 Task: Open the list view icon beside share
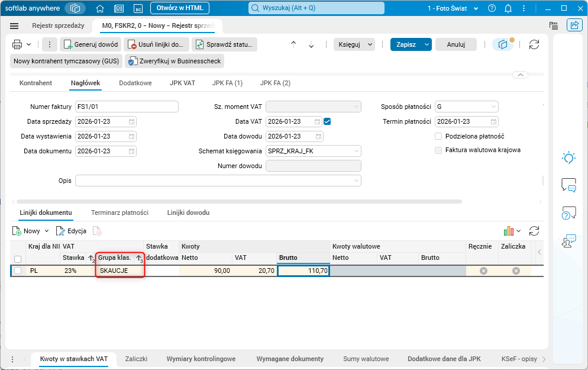click(554, 25)
